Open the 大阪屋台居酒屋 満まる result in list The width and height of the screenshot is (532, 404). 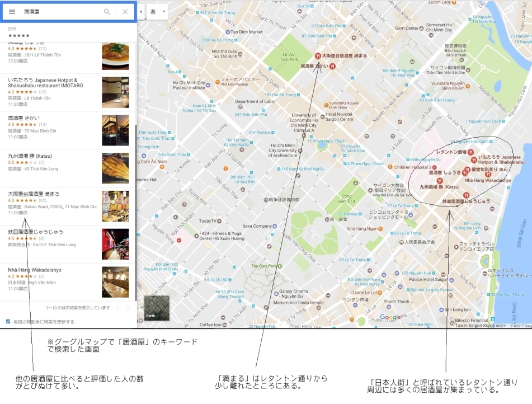click(34, 194)
